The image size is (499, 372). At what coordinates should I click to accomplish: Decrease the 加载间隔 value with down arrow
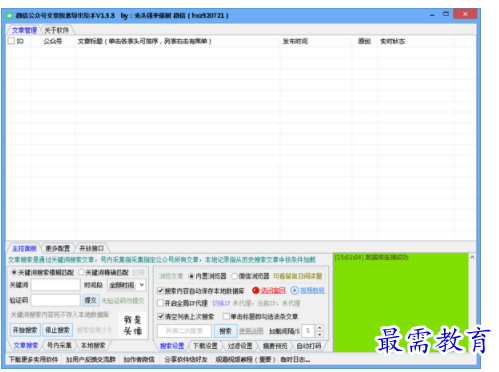(x=319, y=334)
